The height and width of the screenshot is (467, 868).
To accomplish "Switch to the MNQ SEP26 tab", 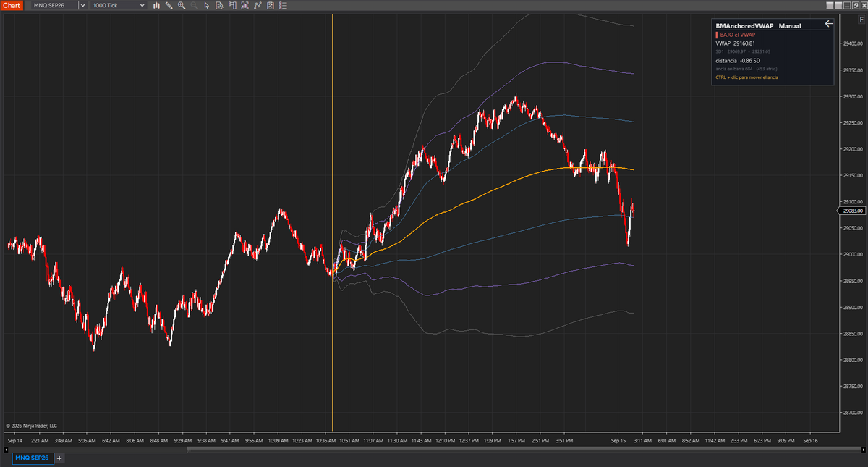I will [x=33, y=458].
